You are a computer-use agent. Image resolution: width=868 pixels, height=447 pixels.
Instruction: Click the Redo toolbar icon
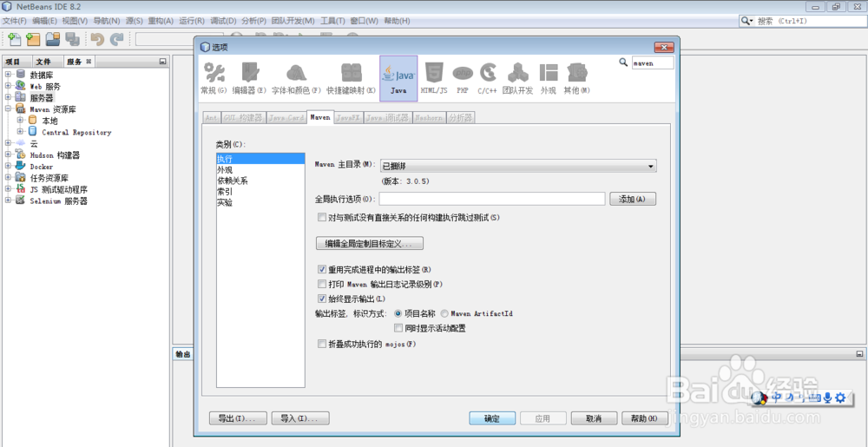[116, 39]
